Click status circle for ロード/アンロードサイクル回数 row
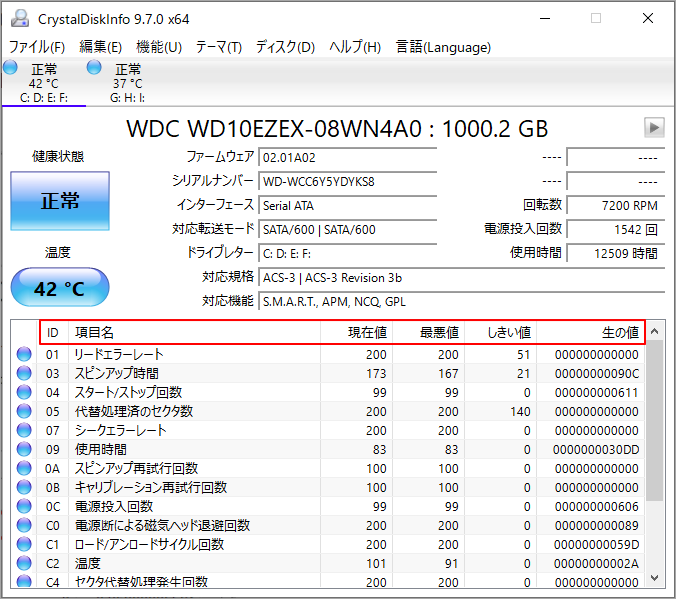Image resolution: width=676 pixels, height=599 pixels. pyautogui.click(x=24, y=544)
